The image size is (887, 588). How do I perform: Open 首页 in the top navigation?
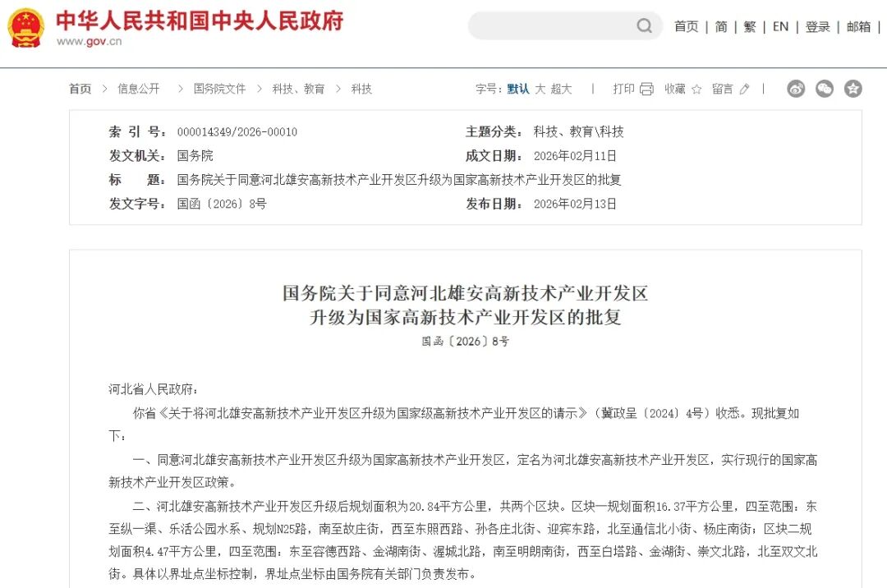[x=686, y=26]
